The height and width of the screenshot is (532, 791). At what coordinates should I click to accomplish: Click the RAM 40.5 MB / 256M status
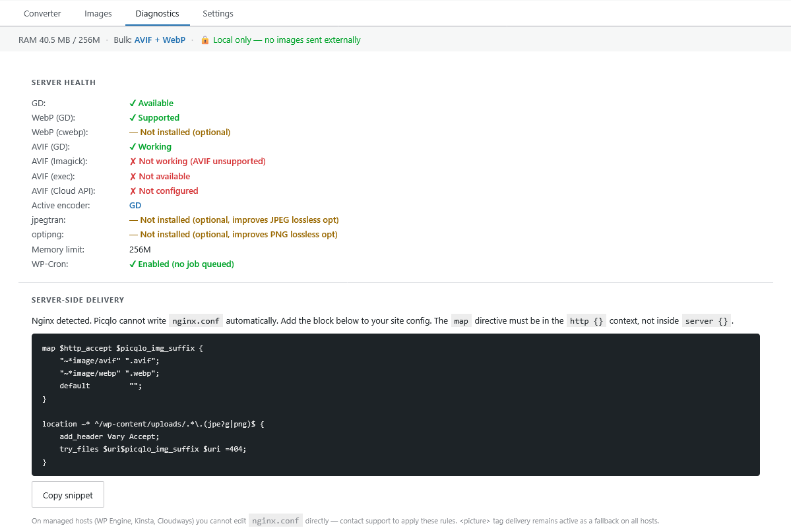[59, 40]
